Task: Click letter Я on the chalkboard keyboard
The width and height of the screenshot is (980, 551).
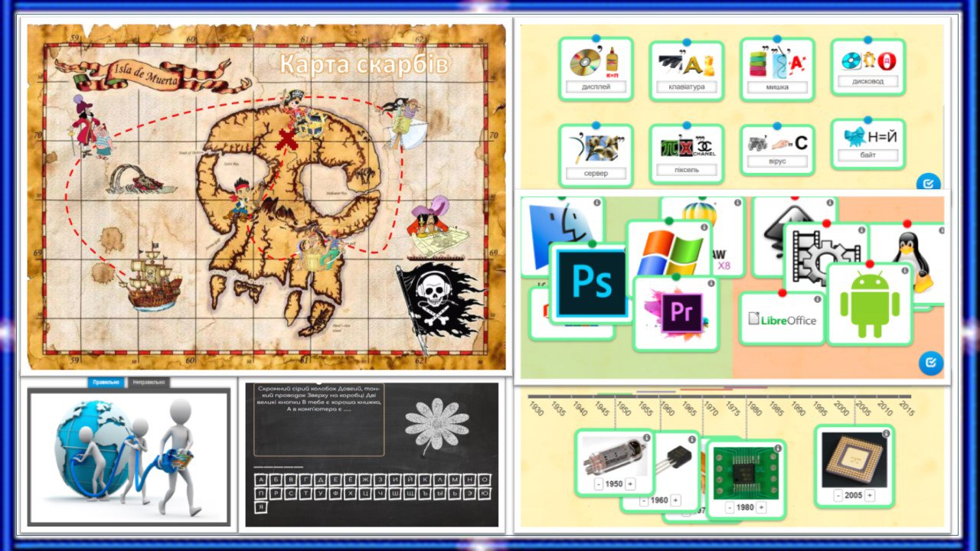Action: click(x=262, y=507)
